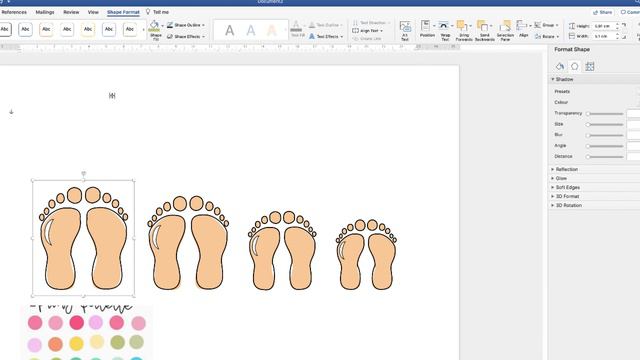The image size is (640, 360).
Task: Open the Position dropdown arrow
Action: [434, 26]
